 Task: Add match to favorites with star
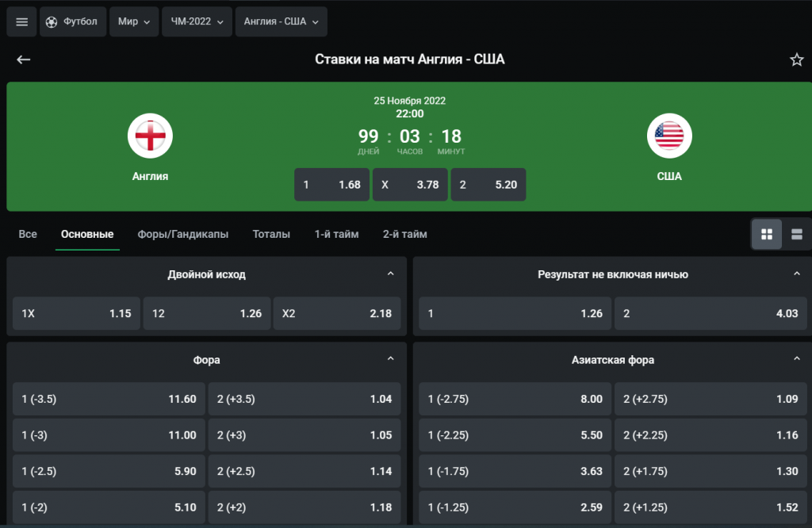796,60
